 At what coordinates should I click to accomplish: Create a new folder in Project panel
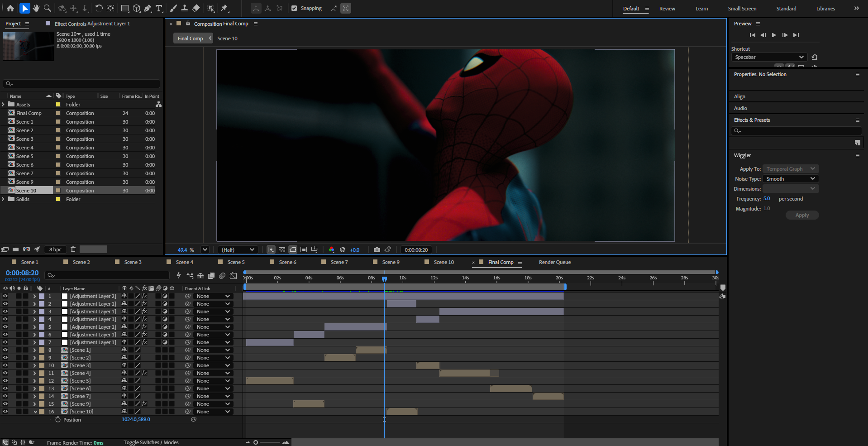point(15,249)
